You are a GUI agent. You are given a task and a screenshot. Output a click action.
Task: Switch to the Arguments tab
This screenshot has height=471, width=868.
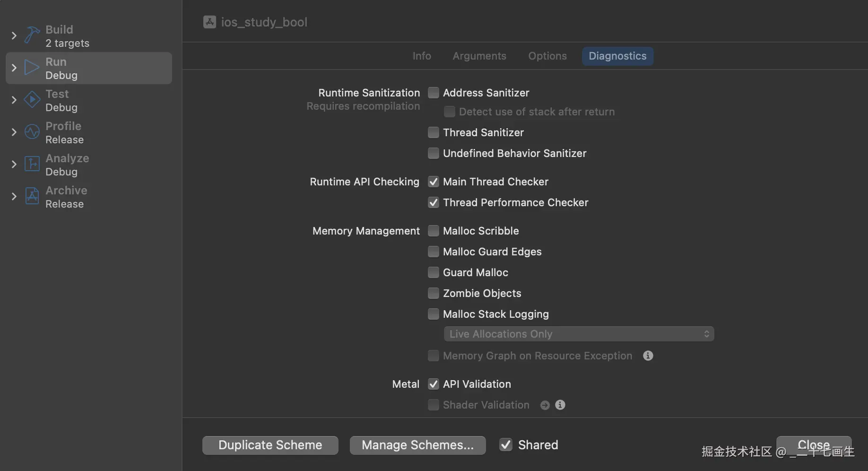point(479,56)
